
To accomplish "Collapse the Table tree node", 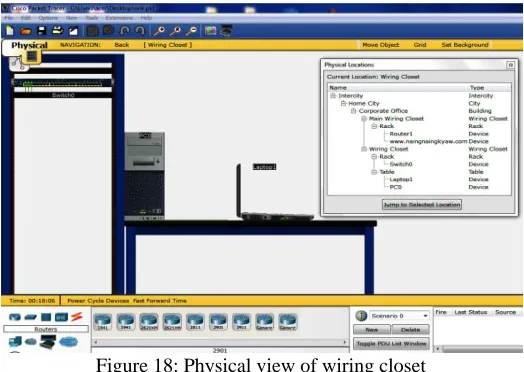I will 374,172.
